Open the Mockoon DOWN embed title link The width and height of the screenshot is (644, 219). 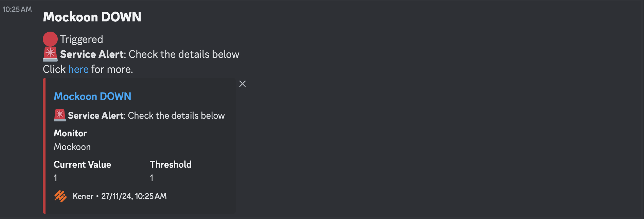coord(92,96)
